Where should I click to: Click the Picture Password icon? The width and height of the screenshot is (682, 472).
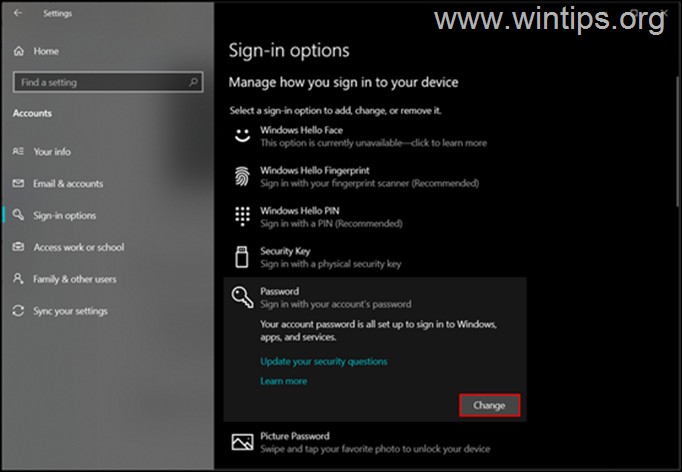(x=242, y=441)
